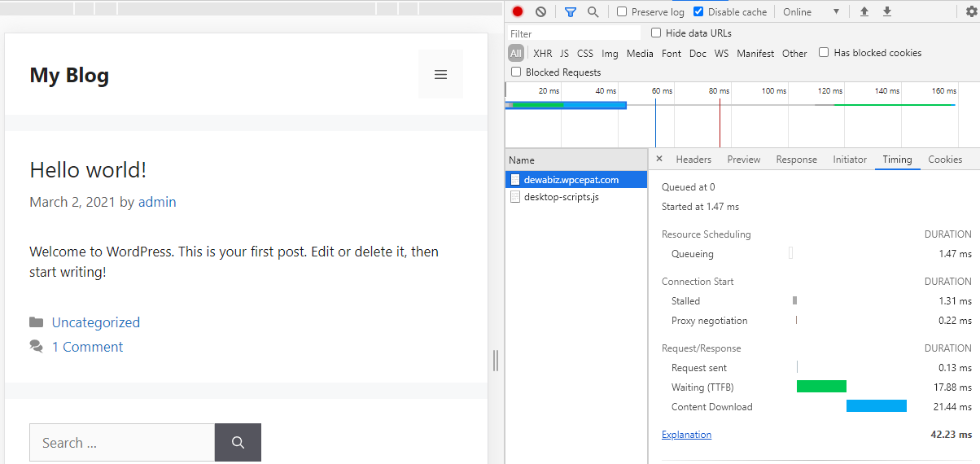Open the Online throttling dropdown
The width and height of the screenshot is (980, 464).
[x=810, y=12]
